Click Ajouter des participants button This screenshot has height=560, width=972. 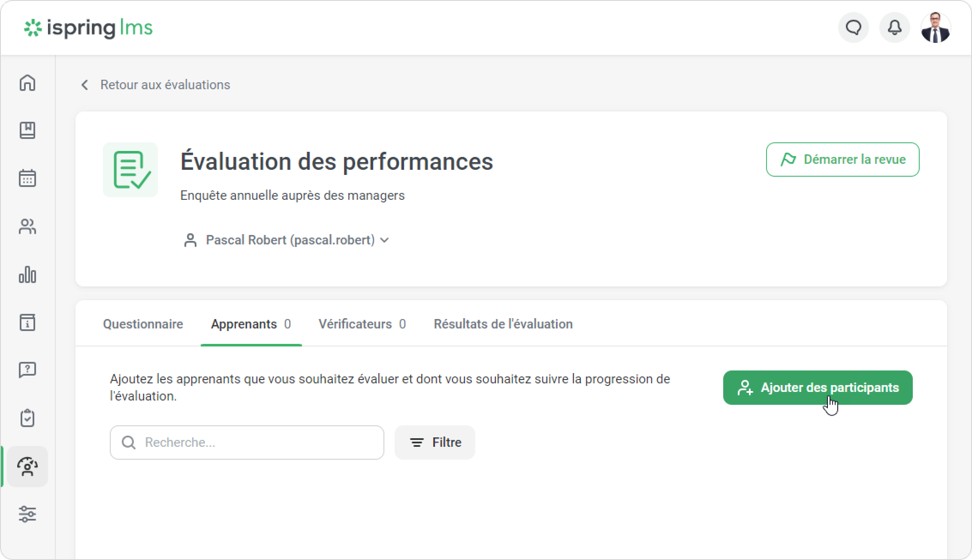click(818, 388)
